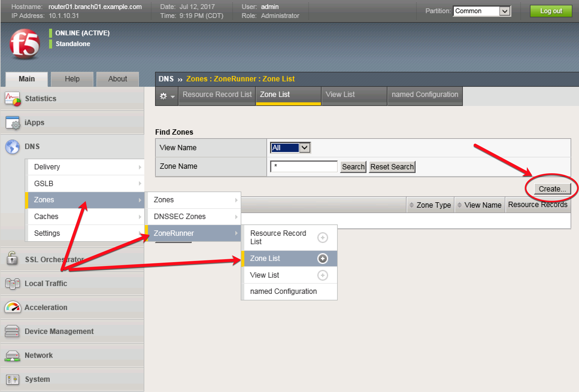Expand the Delivery submenu
Viewport: 579px width, 392px height.
86,167
